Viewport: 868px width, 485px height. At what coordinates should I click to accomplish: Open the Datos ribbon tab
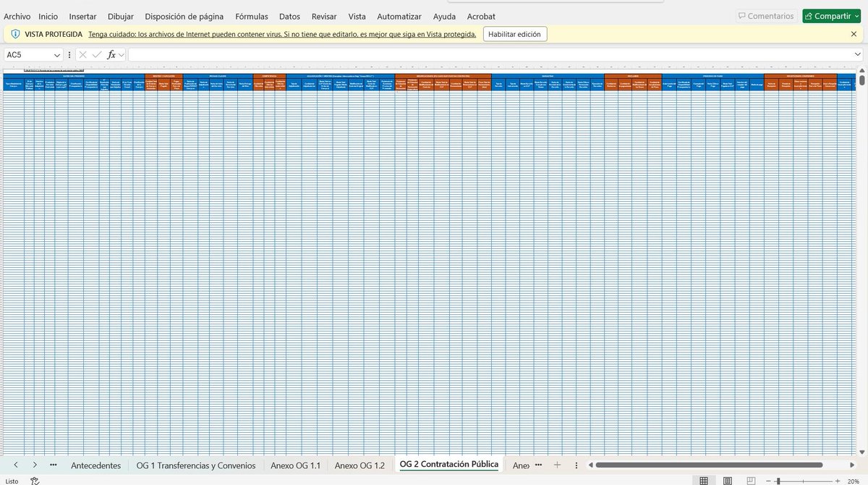[x=289, y=16]
